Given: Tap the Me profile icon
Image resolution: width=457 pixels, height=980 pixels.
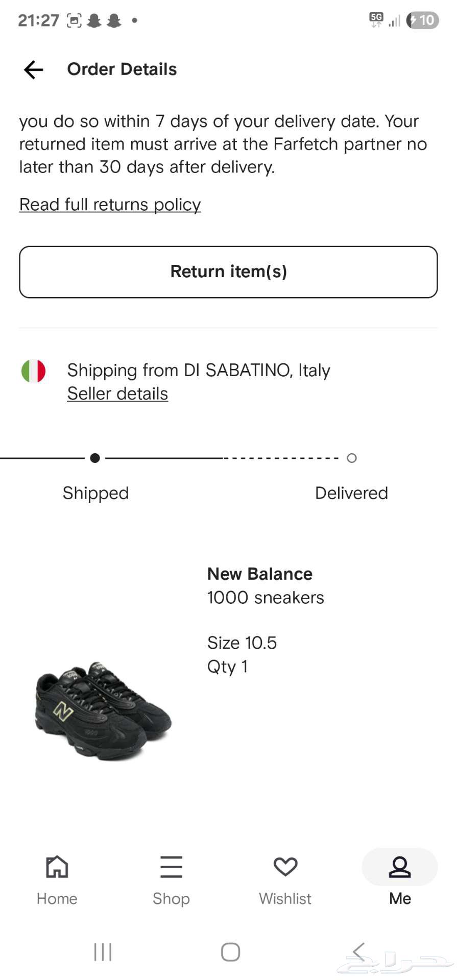Looking at the screenshot, I should pos(400,866).
